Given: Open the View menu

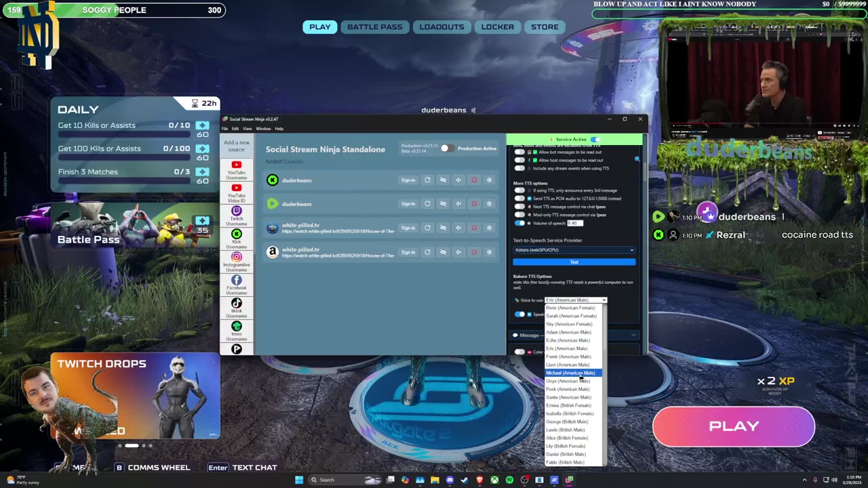Looking at the screenshot, I should (x=248, y=129).
